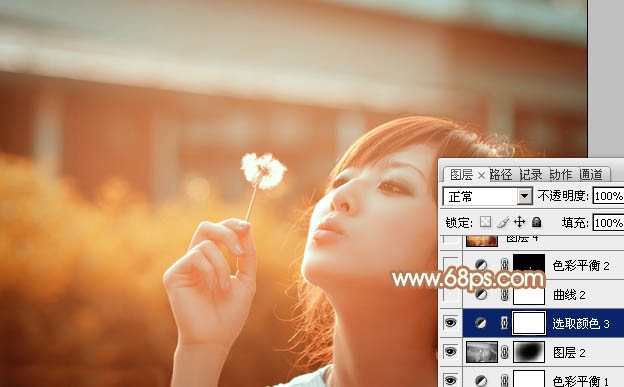Click adjustment icon of 选取颜色 3 layer
The image size is (624, 387).
click(481, 323)
